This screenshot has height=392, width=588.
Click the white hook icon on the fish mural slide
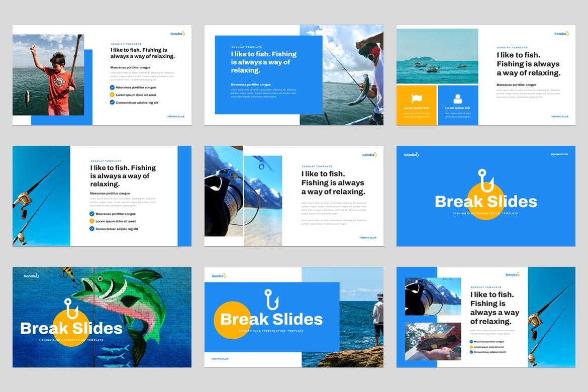pyautogui.click(x=71, y=309)
